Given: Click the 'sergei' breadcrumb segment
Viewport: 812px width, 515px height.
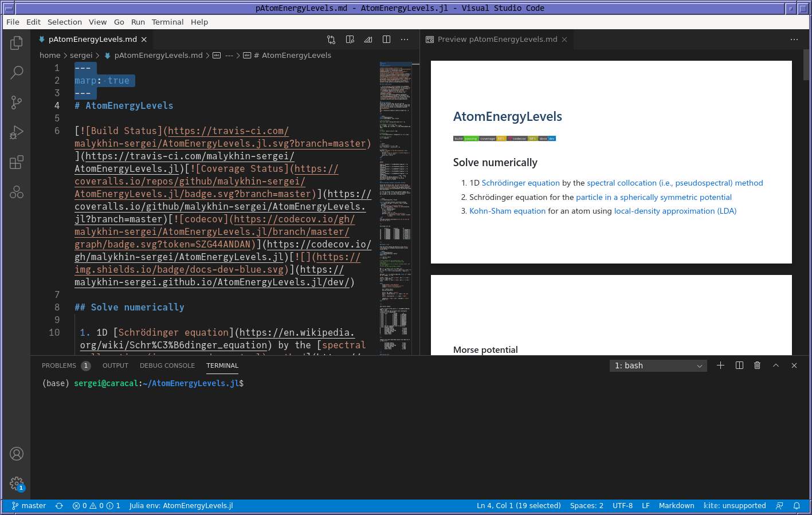Looking at the screenshot, I should (81, 56).
